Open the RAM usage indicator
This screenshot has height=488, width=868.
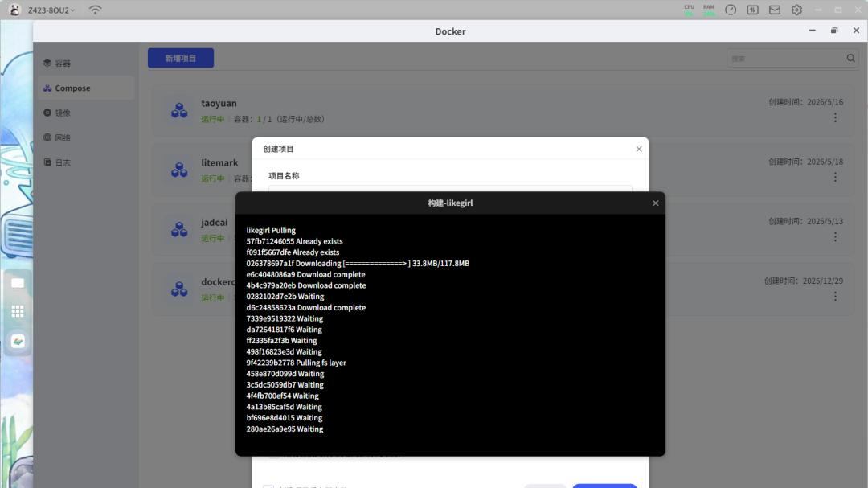[x=709, y=10]
